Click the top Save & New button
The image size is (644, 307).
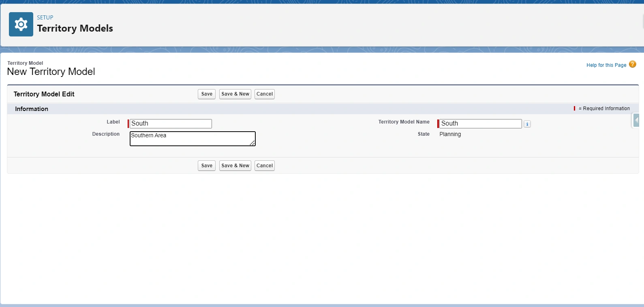tap(235, 94)
